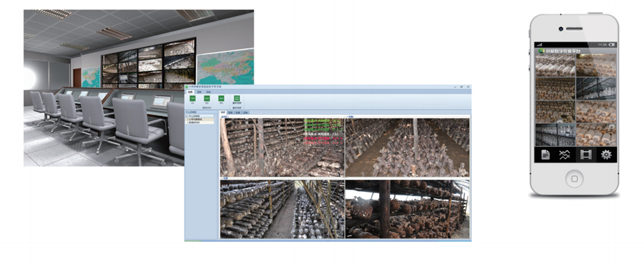
Task: Open the gear settings icon on phone app
Action: [x=606, y=155]
